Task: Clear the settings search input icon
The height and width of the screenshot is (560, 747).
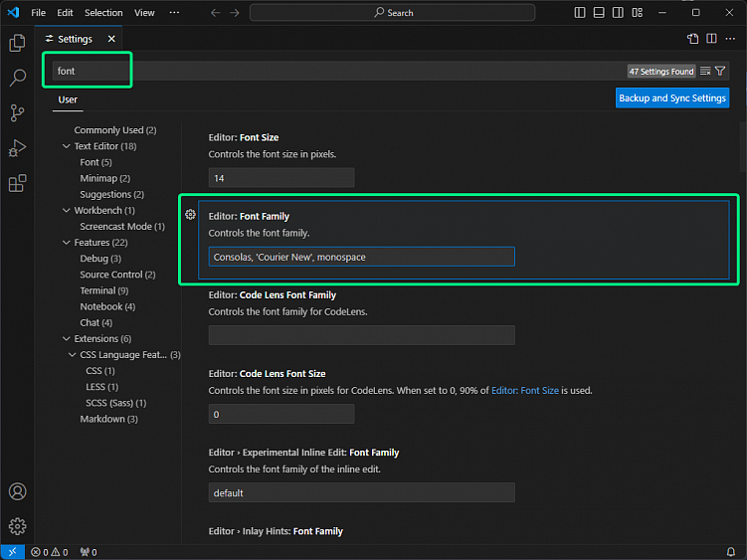Action: (705, 71)
